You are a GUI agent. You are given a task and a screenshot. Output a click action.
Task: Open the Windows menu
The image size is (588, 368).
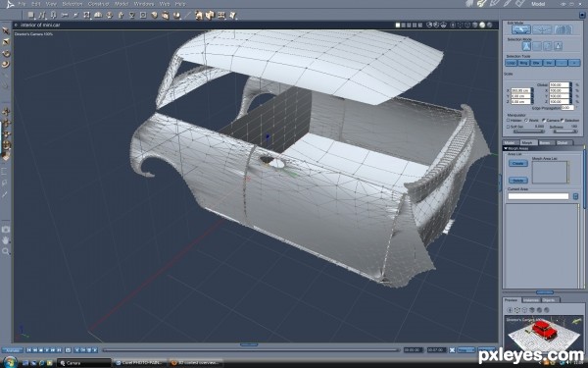pos(144,4)
